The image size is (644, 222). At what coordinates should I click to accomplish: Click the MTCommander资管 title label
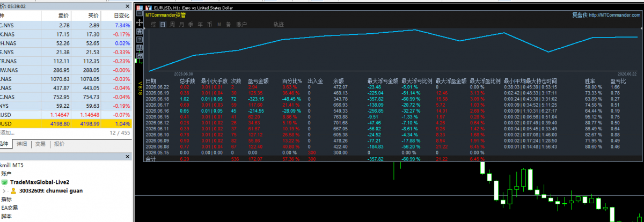click(x=164, y=15)
